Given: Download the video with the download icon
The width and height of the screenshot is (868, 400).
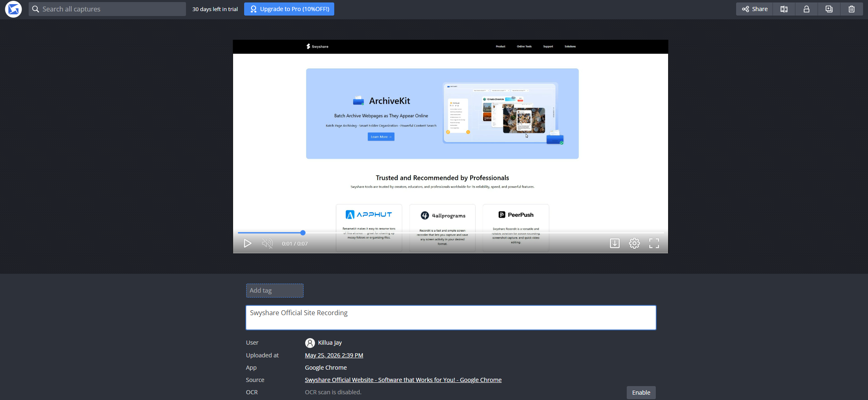Looking at the screenshot, I should (615, 243).
